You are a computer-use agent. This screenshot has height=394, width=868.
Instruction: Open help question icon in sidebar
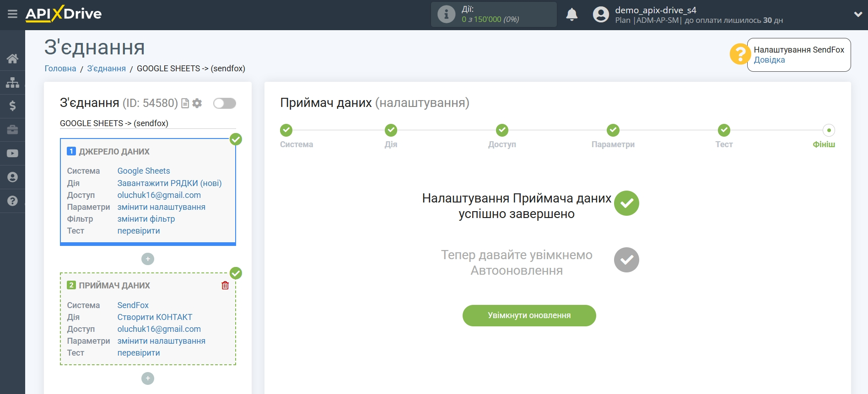point(12,201)
